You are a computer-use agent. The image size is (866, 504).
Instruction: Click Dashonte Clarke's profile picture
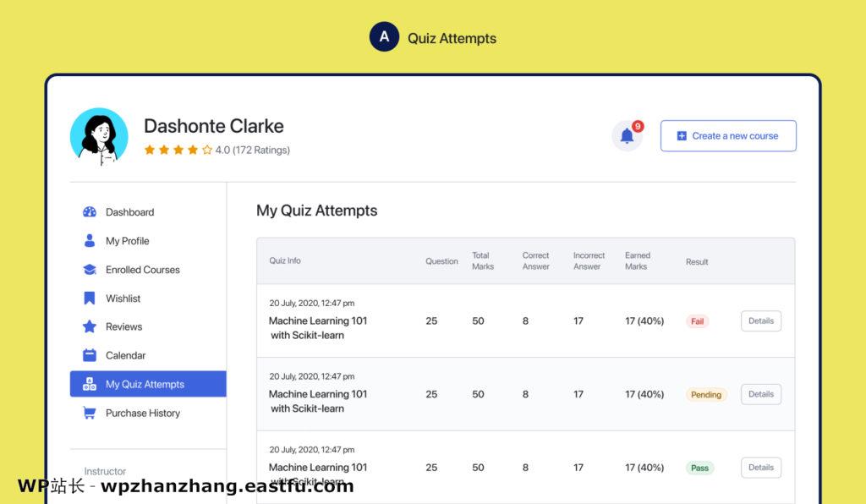[99, 135]
